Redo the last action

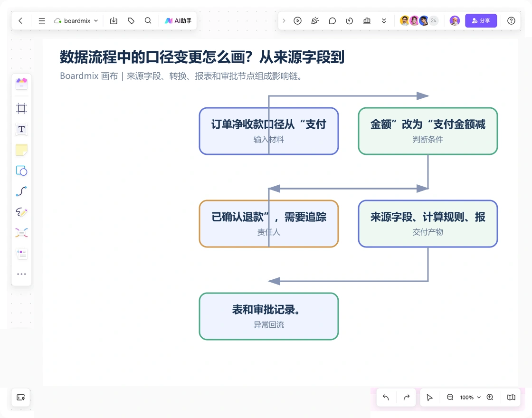(x=407, y=397)
